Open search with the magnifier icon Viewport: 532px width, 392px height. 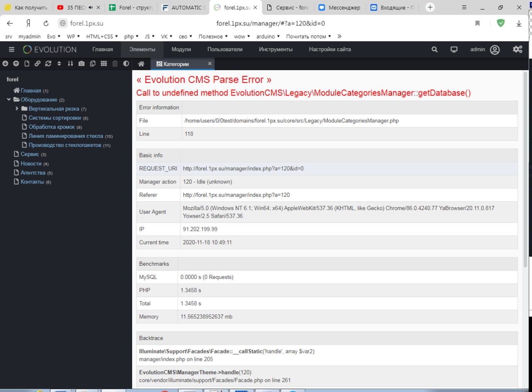coord(435,49)
